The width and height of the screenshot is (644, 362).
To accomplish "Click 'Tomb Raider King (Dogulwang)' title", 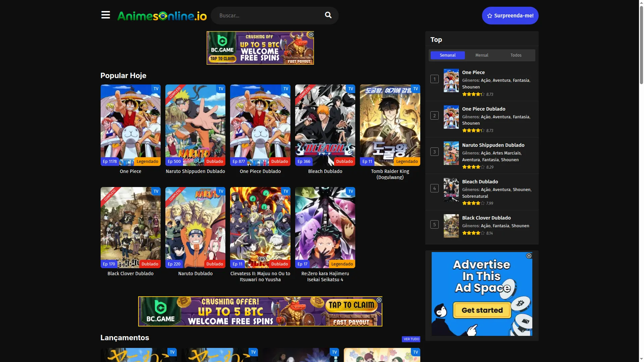I will click(x=390, y=174).
